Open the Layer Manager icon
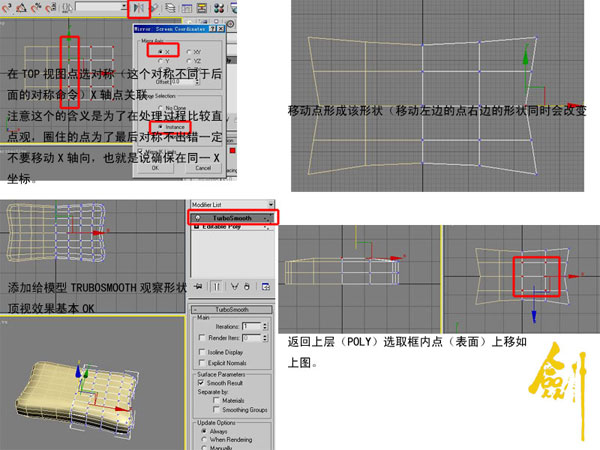This screenshot has height=450, width=600. (x=171, y=8)
